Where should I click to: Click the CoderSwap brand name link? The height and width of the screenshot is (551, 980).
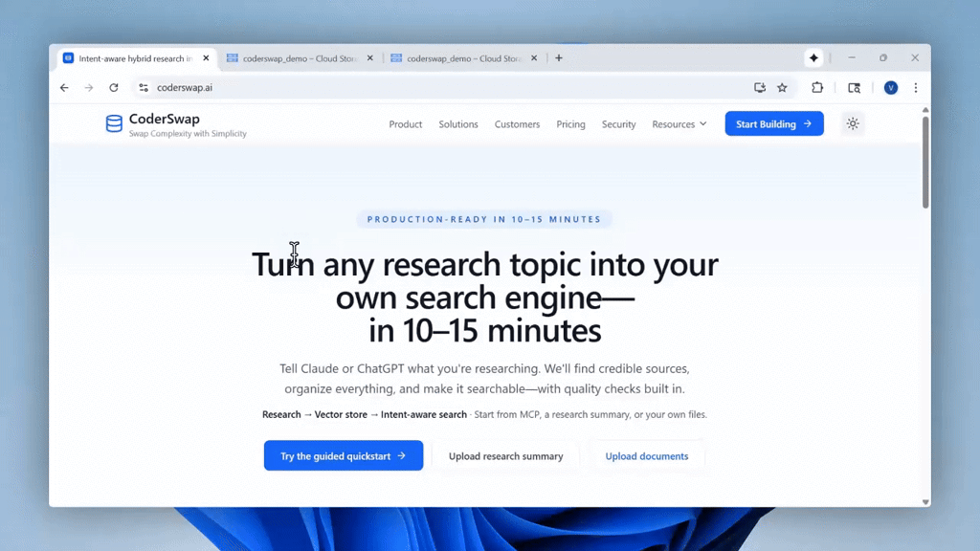165,119
